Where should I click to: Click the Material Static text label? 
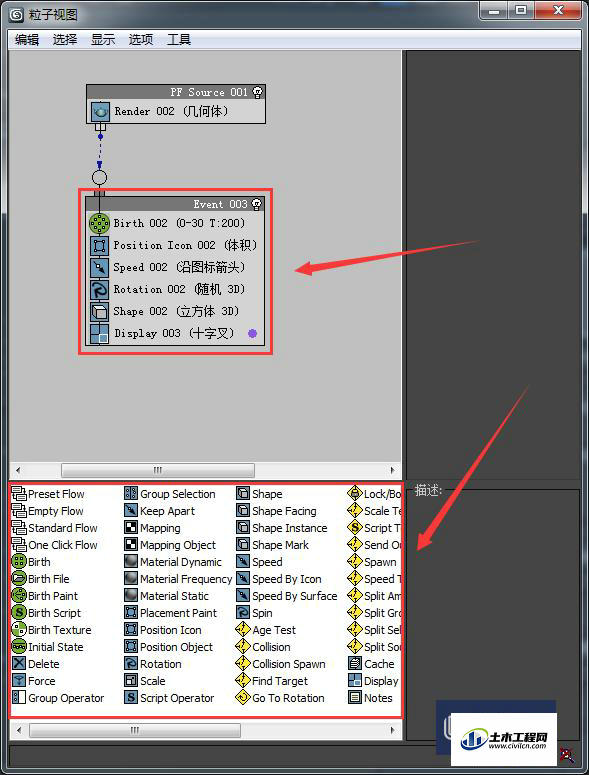[x=174, y=596]
